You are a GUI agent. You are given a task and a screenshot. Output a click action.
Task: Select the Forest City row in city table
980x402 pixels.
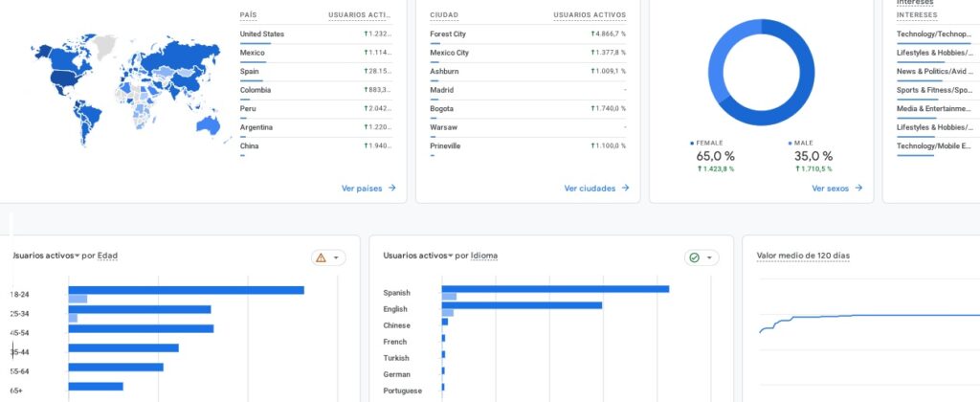click(x=448, y=34)
